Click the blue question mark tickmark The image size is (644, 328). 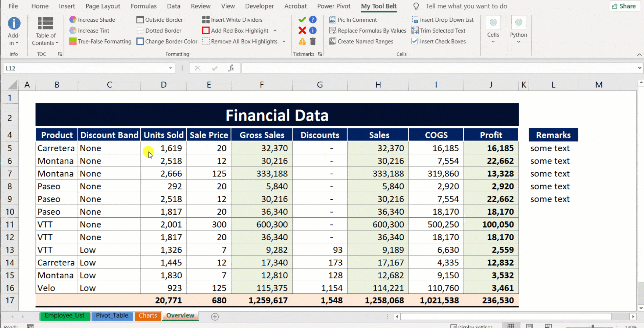pyautogui.click(x=313, y=20)
